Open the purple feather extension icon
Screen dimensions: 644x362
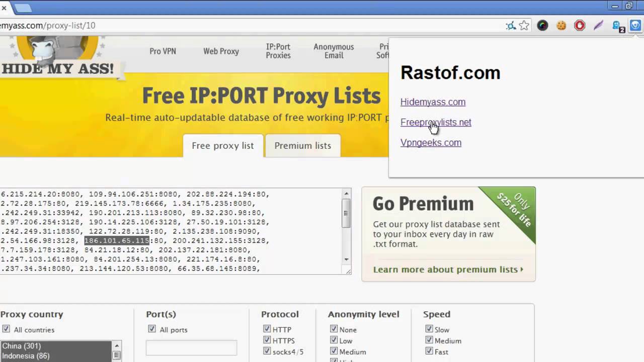598,26
